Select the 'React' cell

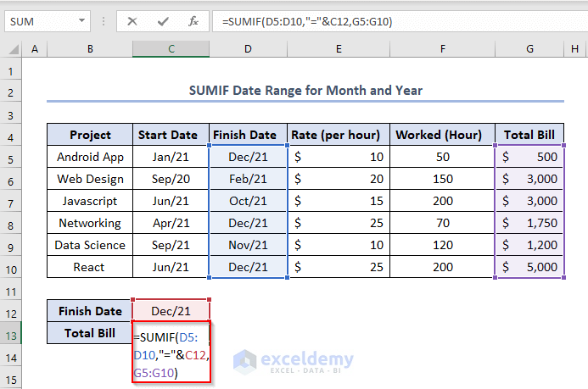click(x=90, y=267)
